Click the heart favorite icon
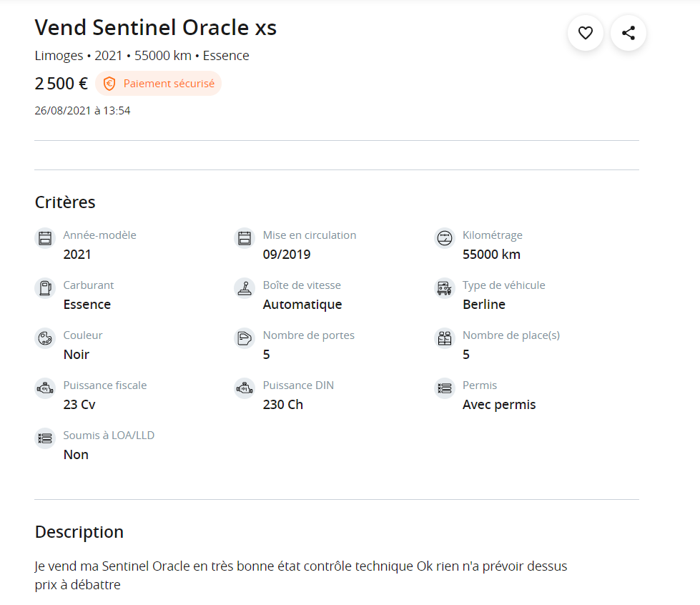This screenshot has width=700, height=605. coord(586,33)
